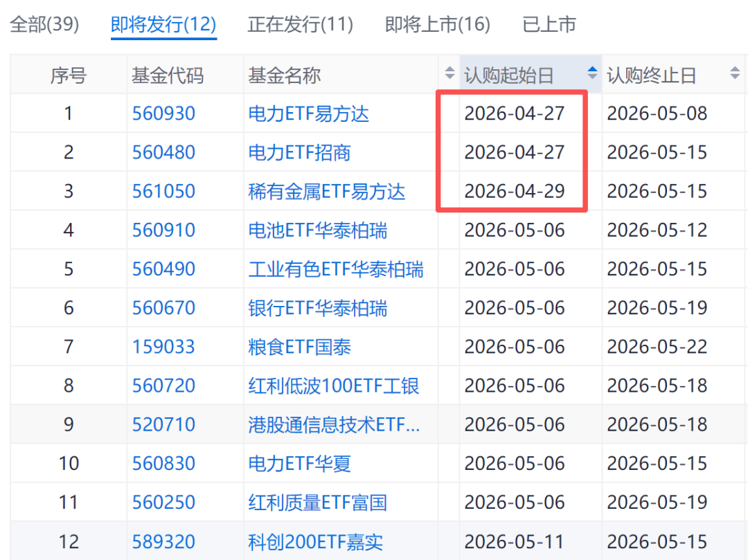Viewport: 748px width, 560px height.
Task: Open 粮食ETF国泰 fund page
Action: point(300,347)
